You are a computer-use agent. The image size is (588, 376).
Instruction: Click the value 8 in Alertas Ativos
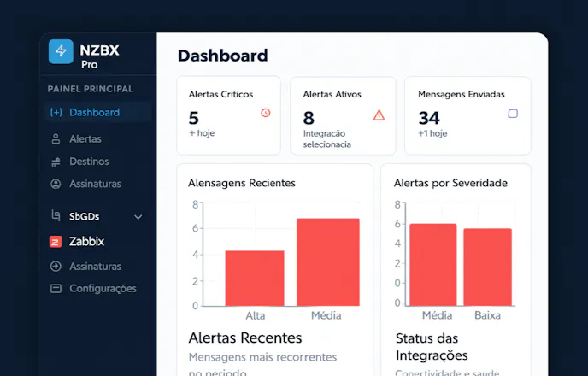309,118
